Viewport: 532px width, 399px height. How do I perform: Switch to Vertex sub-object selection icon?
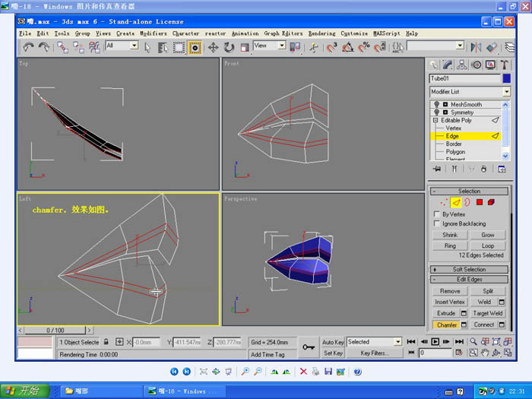click(443, 203)
